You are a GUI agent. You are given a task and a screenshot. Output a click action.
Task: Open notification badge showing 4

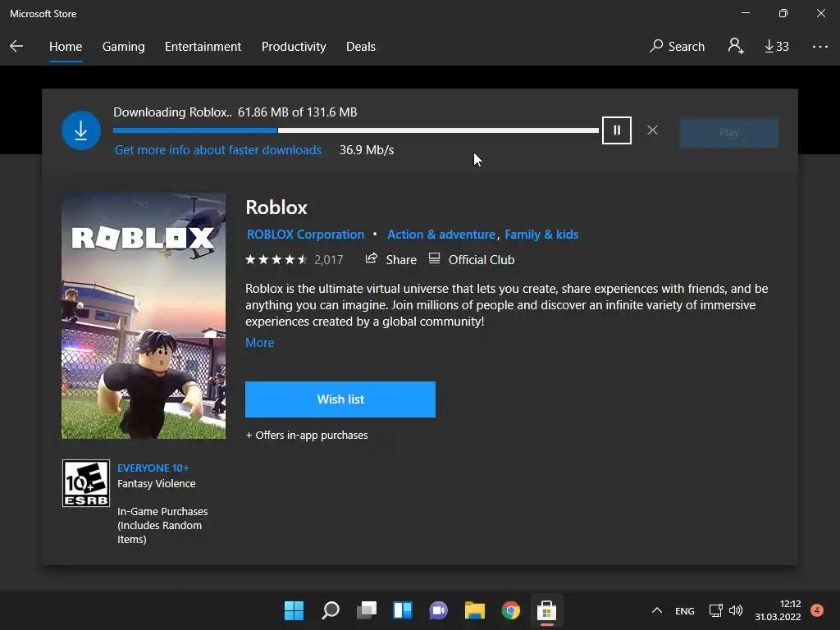[817, 610]
